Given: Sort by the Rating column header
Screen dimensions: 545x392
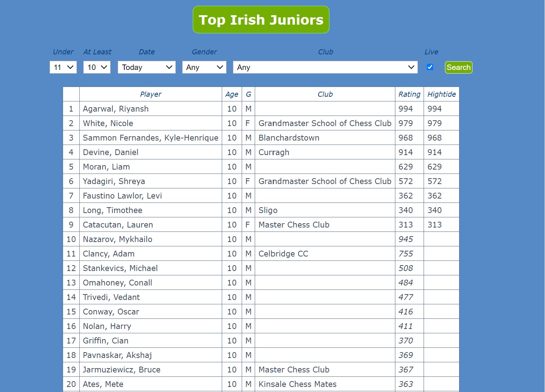Looking at the screenshot, I should tap(409, 94).
